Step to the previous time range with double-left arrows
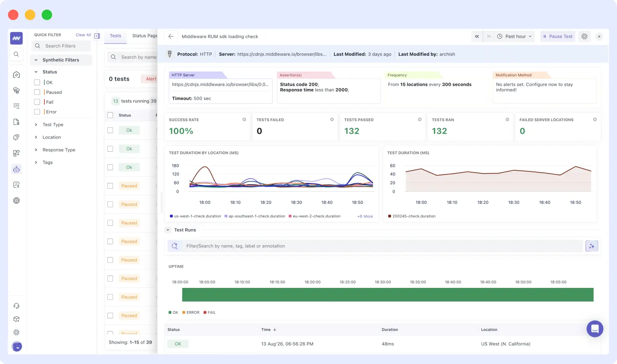Image resolution: width=617 pixels, height=364 pixels. coord(477,36)
